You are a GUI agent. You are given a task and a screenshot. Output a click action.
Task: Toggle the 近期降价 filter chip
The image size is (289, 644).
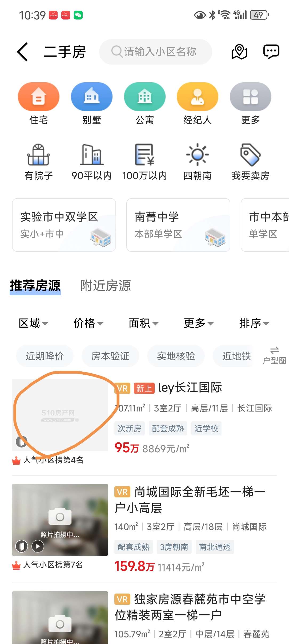(x=45, y=356)
